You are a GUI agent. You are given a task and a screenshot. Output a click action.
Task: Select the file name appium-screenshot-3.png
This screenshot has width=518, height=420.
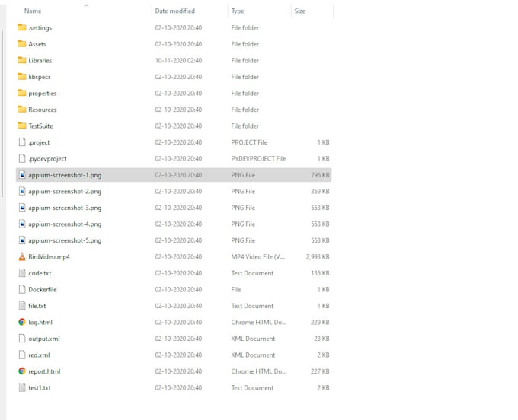[x=65, y=208]
